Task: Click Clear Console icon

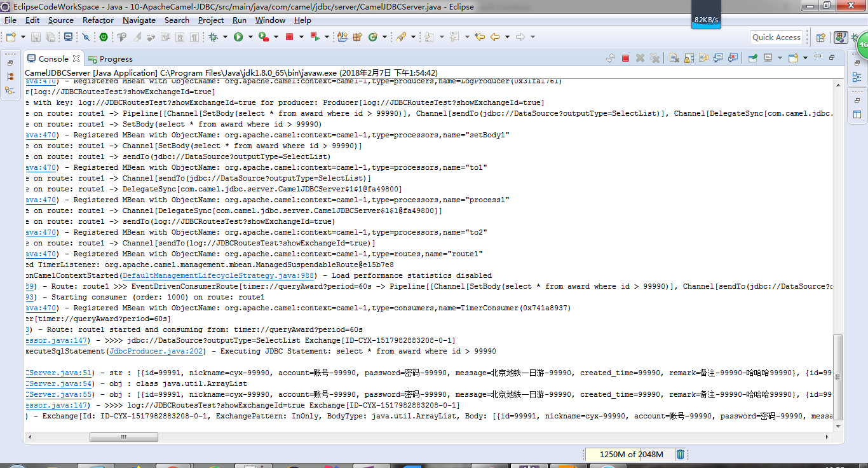Action: coord(673,58)
